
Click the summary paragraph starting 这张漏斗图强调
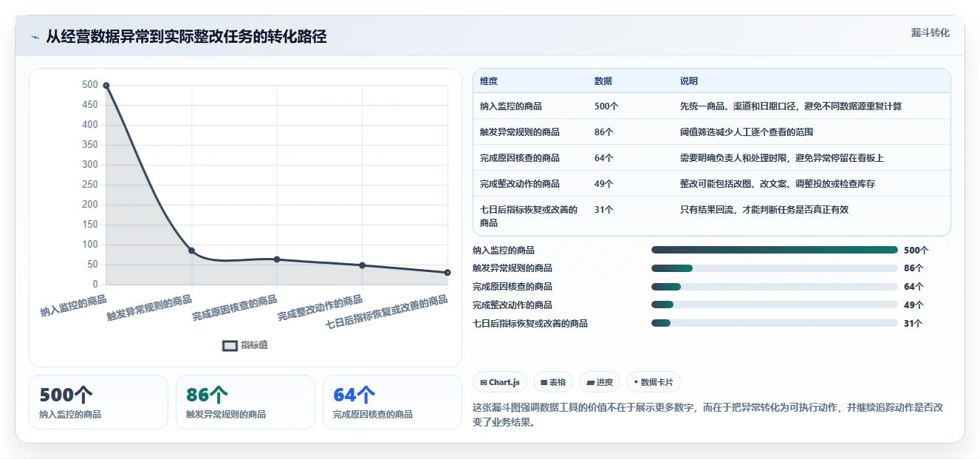click(x=707, y=415)
